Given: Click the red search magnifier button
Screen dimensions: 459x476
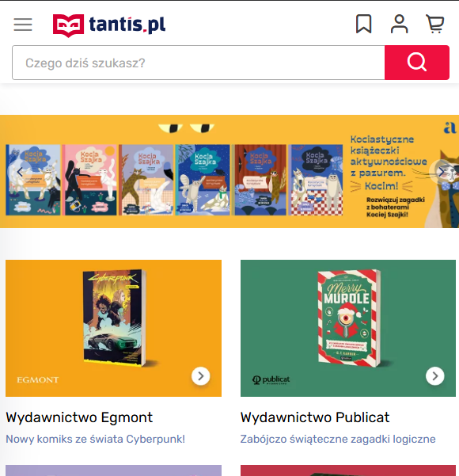Looking at the screenshot, I should pos(417,63).
